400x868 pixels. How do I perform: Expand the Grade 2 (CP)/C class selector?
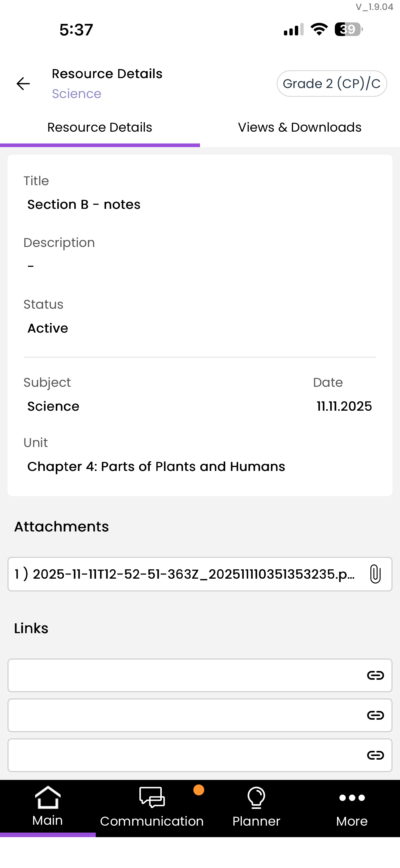pyautogui.click(x=332, y=84)
